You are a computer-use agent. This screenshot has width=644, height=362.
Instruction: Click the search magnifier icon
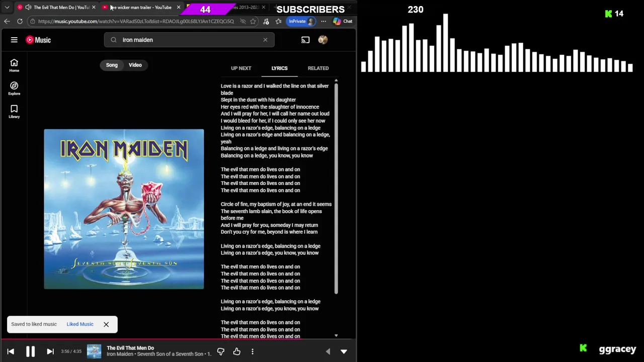[x=114, y=40]
